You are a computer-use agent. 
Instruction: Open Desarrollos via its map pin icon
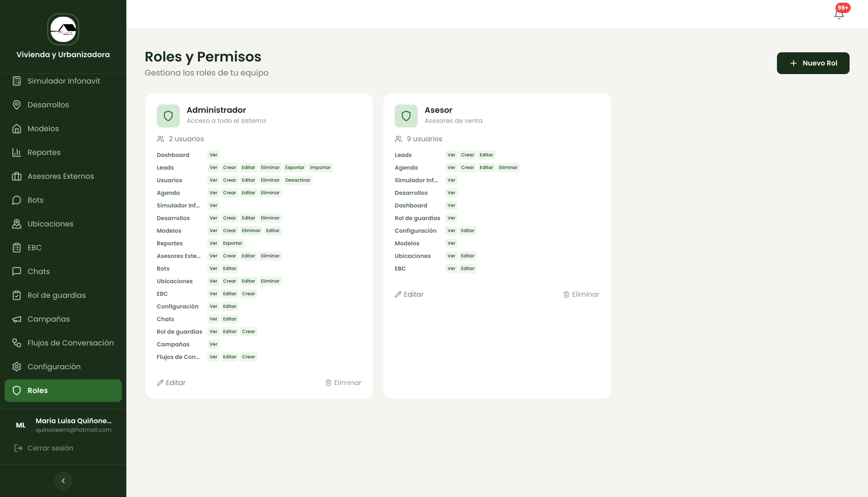[16, 105]
